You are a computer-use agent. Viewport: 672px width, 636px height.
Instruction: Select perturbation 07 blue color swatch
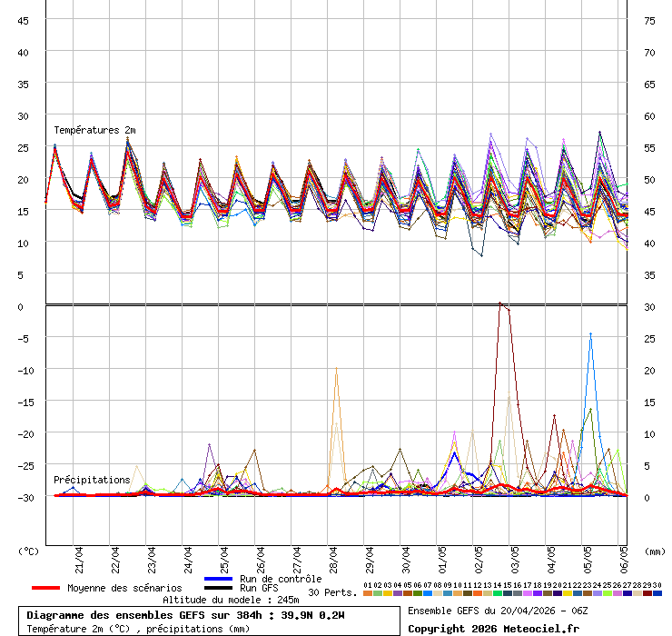(428, 593)
